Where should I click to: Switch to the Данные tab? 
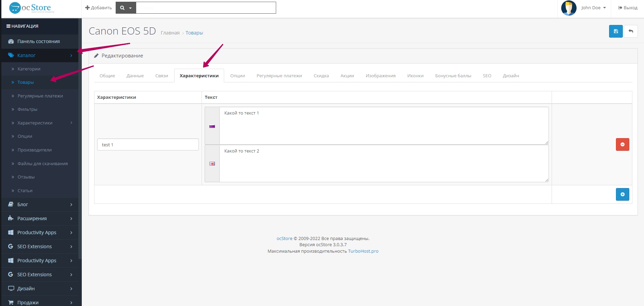click(x=135, y=76)
